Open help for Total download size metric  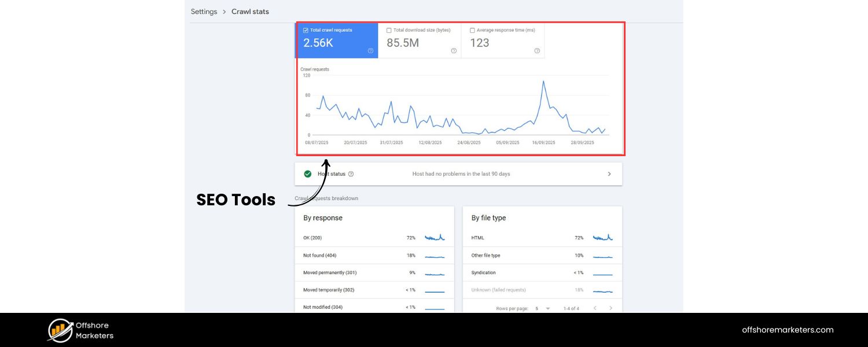454,51
